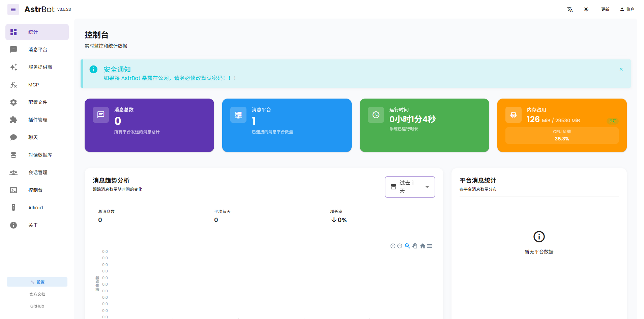This screenshot has width=644, height=319.
Task: Dismiss the 安全通知 security alert
Action: [621, 69]
